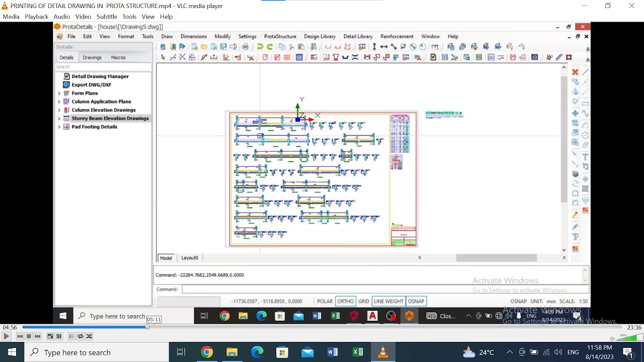Viewport: 644px width, 362px height.
Task: Expand the Column Application Plans node
Action: point(59,102)
